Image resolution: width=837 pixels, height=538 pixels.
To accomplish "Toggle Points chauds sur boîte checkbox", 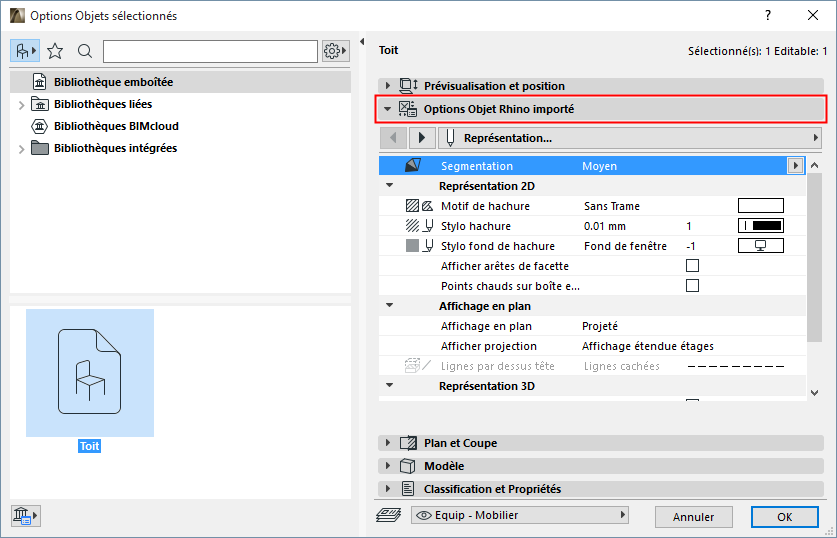I will coord(692,286).
